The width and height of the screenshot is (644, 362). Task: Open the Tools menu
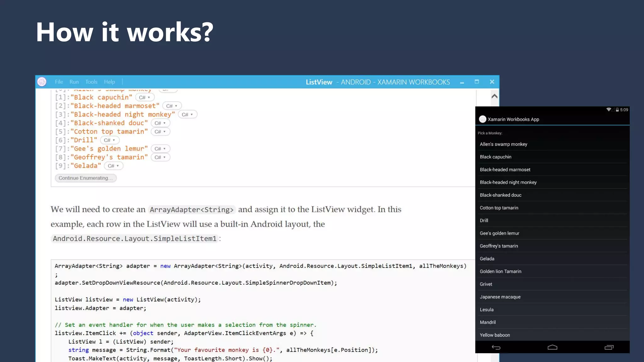tap(92, 82)
